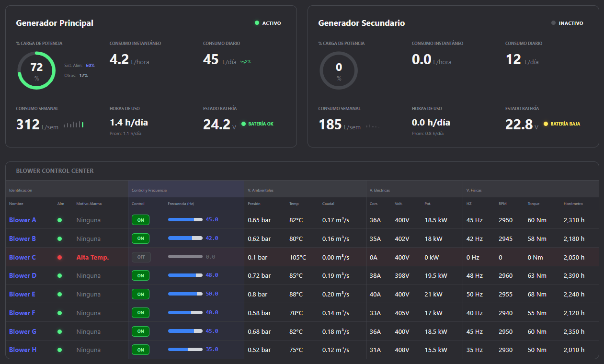Viewport: 604px width, 364px height.
Task: Click the Alta Temp. alarm reason
Action: click(x=92, y=257)
